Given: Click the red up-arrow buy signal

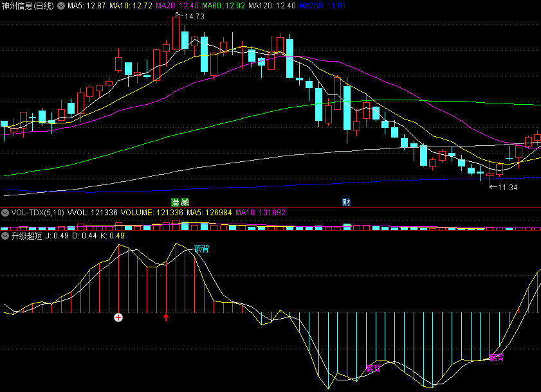Looking at the screenshot, I should tap(166, 317).
